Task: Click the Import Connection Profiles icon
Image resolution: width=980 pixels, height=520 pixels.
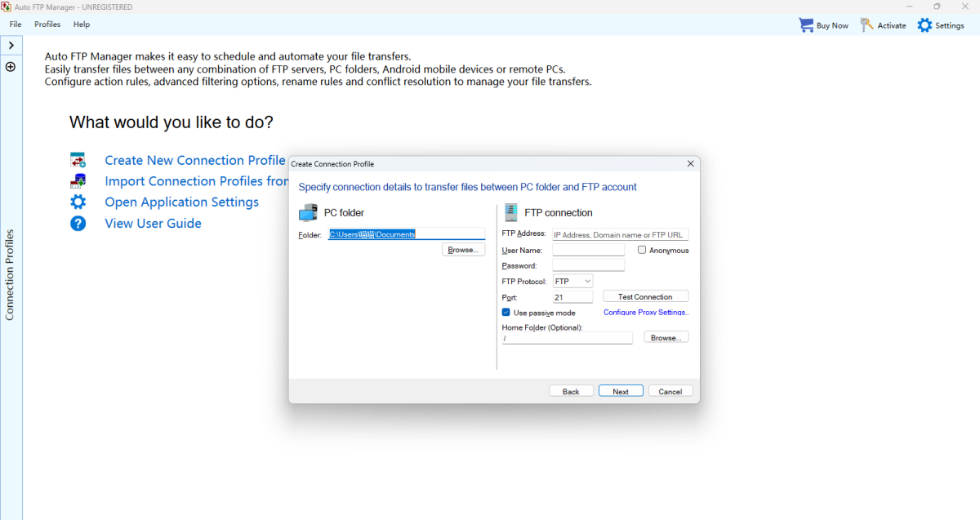Action: point(78,181)
